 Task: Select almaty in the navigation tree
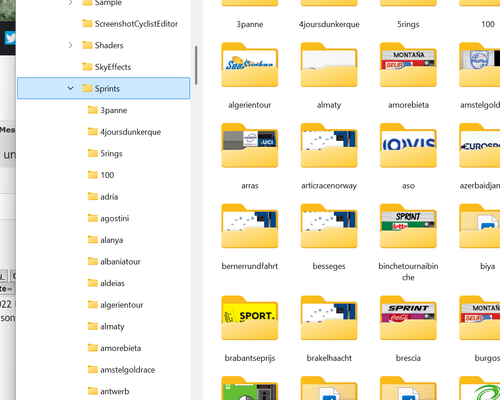pyautogui.click(x=112, y=326)
